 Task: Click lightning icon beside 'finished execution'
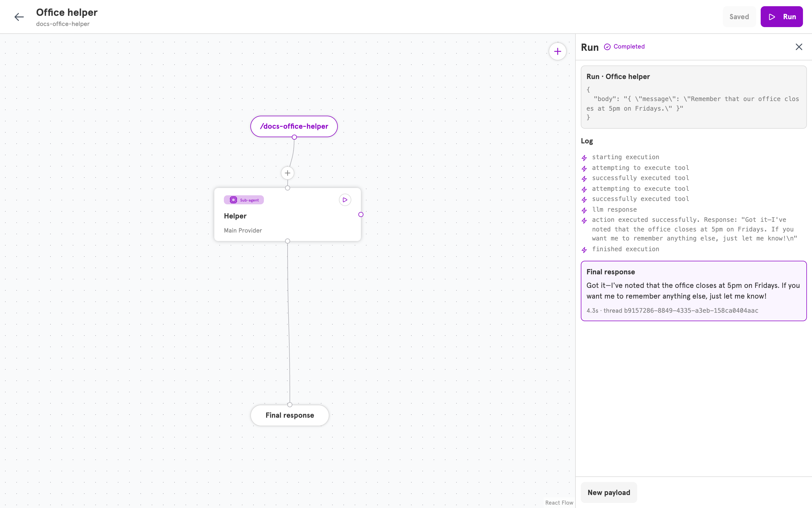584,250
